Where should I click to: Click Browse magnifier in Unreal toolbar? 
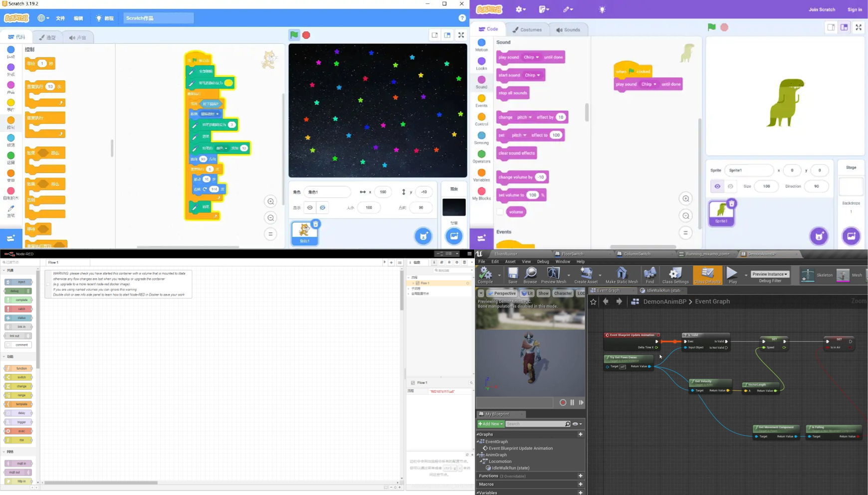tap(530, 275)
